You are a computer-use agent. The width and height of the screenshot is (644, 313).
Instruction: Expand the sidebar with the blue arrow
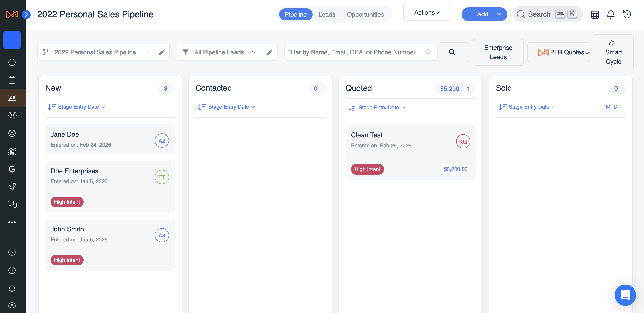pos(26,14)
